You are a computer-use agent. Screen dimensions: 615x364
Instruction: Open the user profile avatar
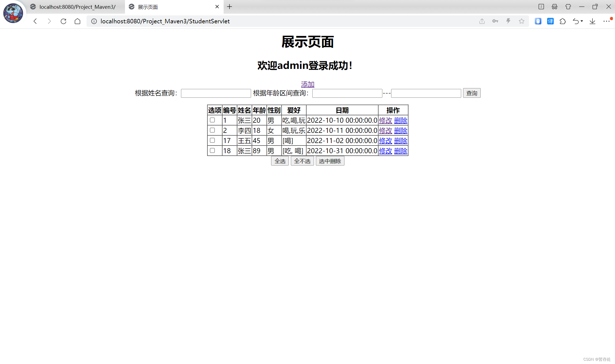(x=13, y=13)
